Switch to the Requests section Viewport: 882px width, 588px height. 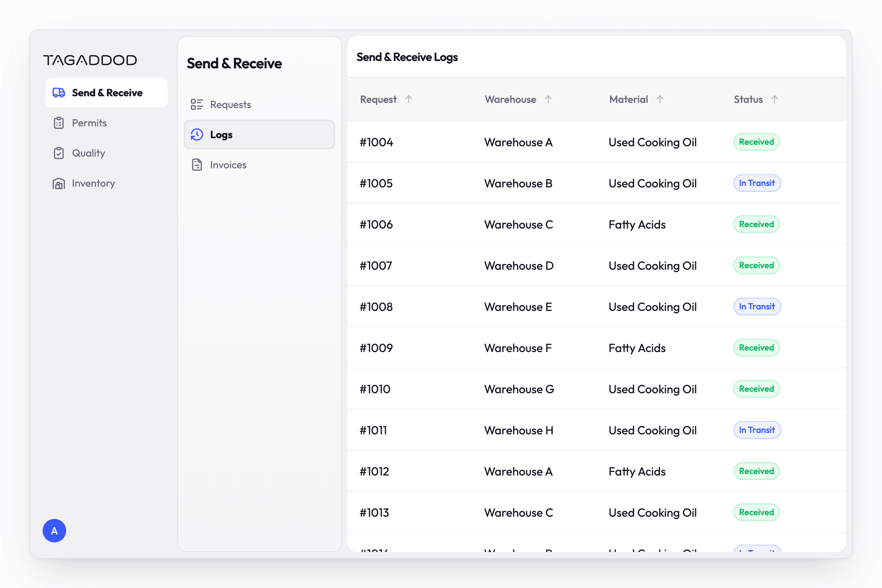259,105
